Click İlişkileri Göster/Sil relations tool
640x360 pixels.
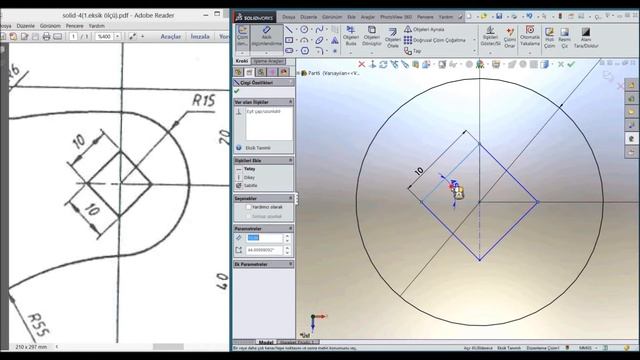point(490,36)
